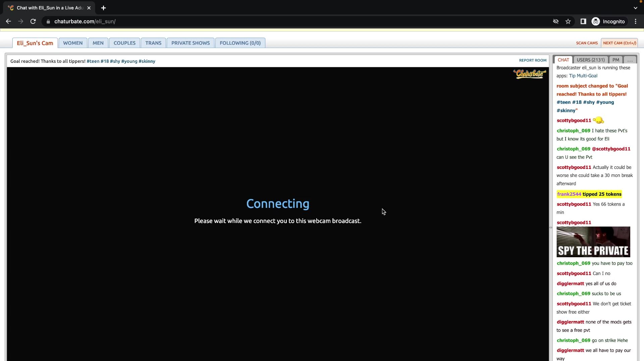The image size is (644, 361).
Task: Click the yellow emoji in scottybgood11's message
Action: tap(598, 120)
